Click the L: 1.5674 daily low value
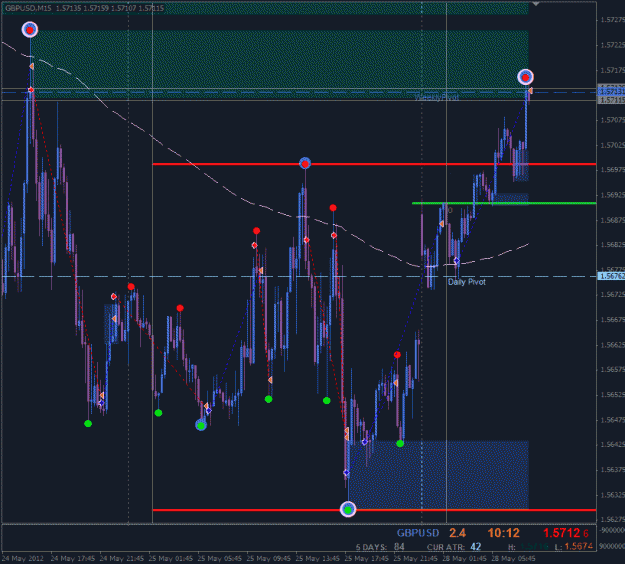Image resolution: width=625 pixels, height=564 pixels. click(574, 547)
